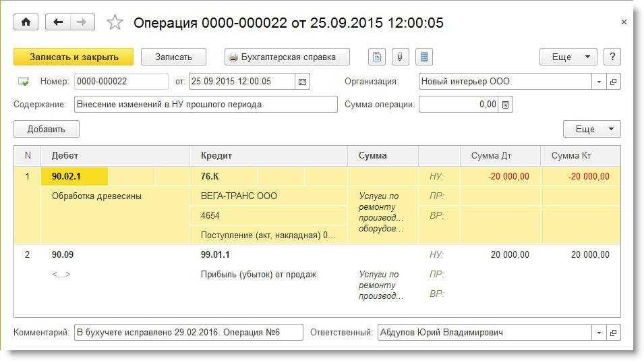The width and height of the screenshot is (644, 361).
Task: Open the table's "Еще" dropdown menu
Action: point(592,129)
